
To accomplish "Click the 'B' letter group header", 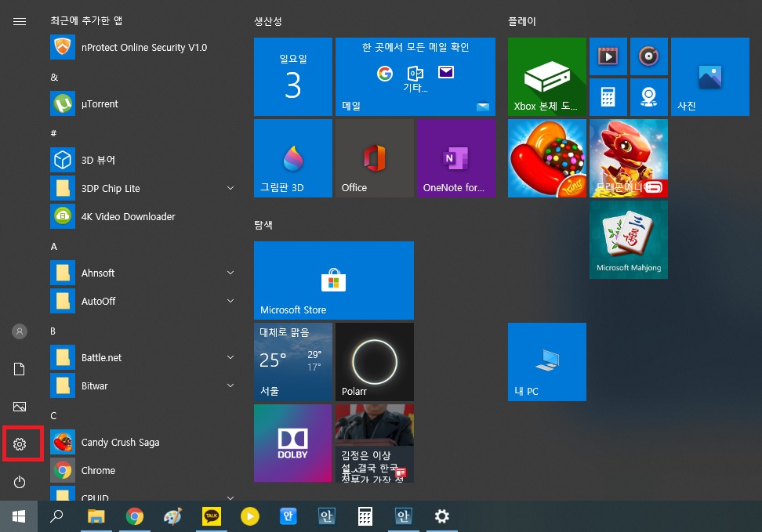I will tap(53, 331).
